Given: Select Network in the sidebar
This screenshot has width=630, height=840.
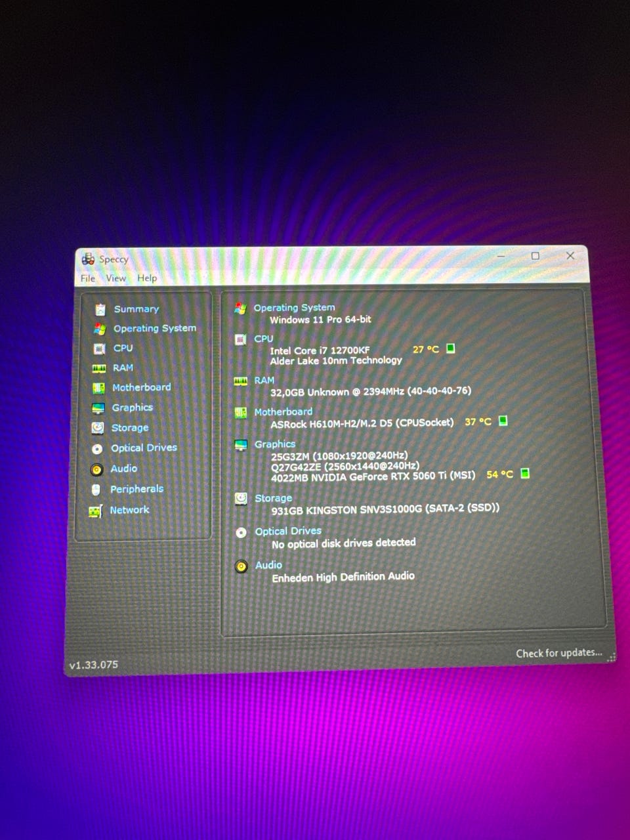Looking at the screenshot, I should point(129,510).
